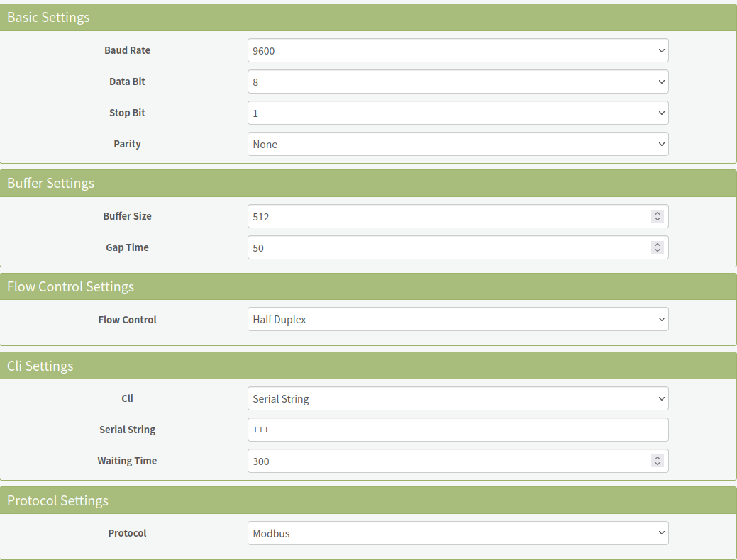Open the Cli mode dropdown
This screenshot has width=737, height=560.
coord(458,398)
